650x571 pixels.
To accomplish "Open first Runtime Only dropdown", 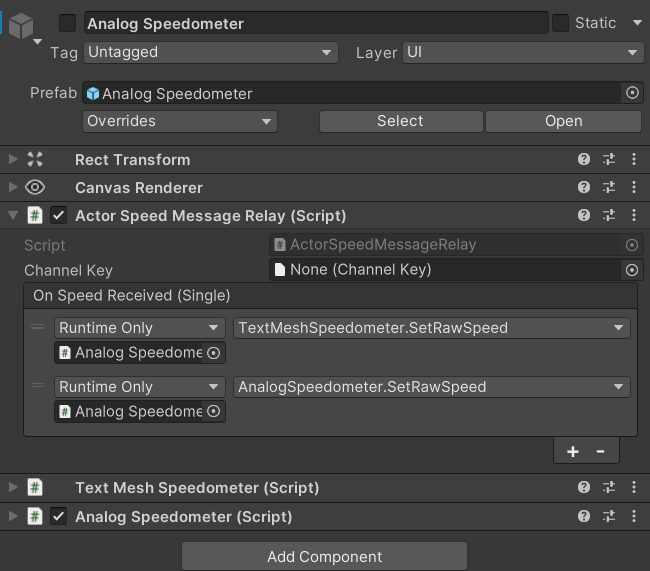I will click(140, 328).
